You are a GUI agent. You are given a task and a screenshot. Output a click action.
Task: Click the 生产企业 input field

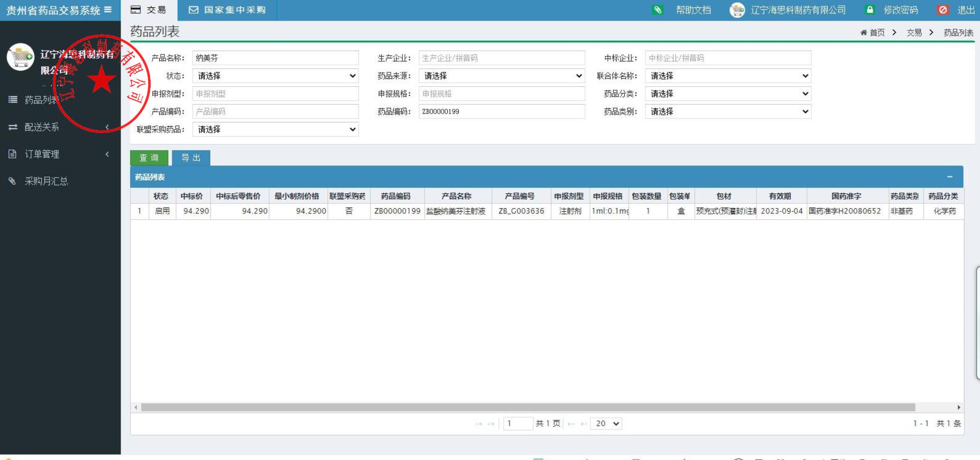(x=502, y=58)
